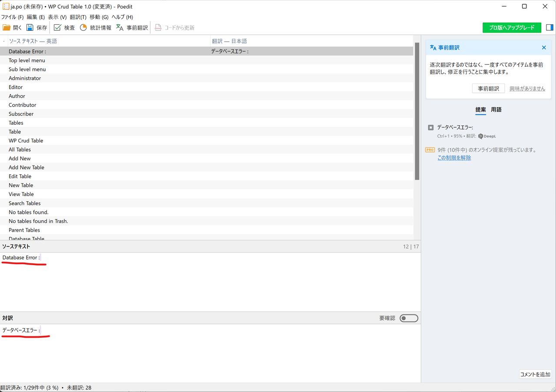Click the コメントを追加 button
Image resolution: width=556 pixels, height=392 pixels.
(535, 375)
